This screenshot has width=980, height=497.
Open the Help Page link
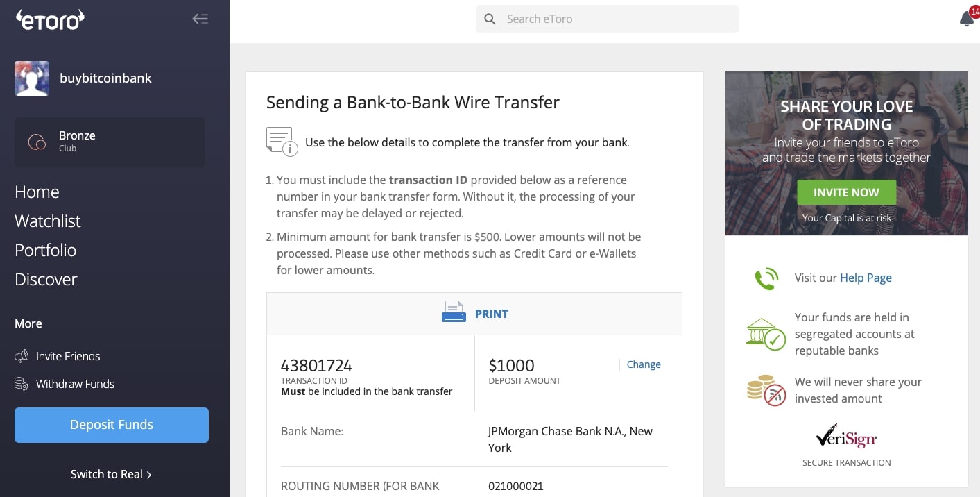(866, 278)
